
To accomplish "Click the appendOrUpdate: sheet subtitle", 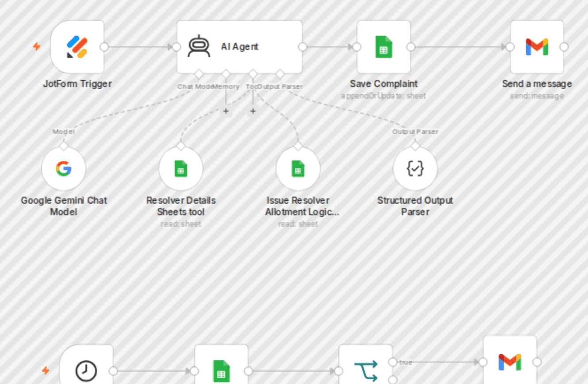I will click(384, 95).
